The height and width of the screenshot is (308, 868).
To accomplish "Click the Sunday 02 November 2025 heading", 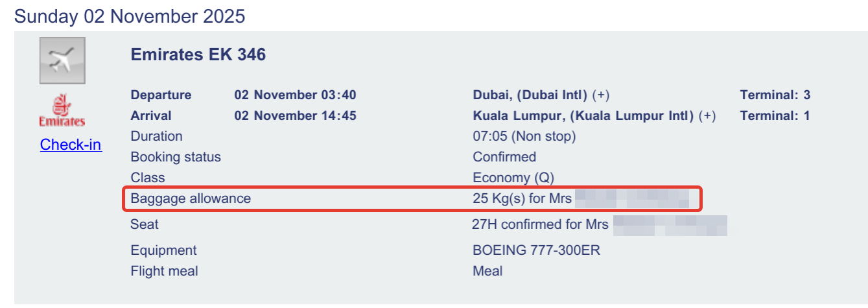I will click(130, 16).
